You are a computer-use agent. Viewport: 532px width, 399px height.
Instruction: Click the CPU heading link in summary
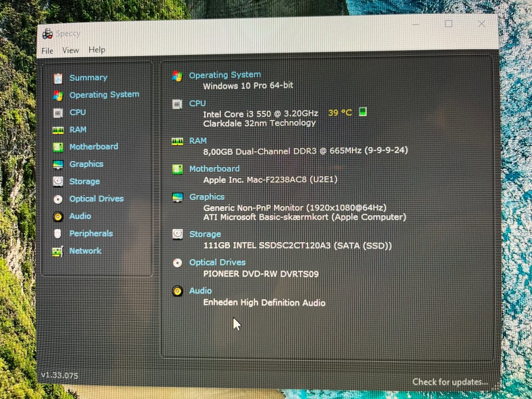tap(197, 103)
